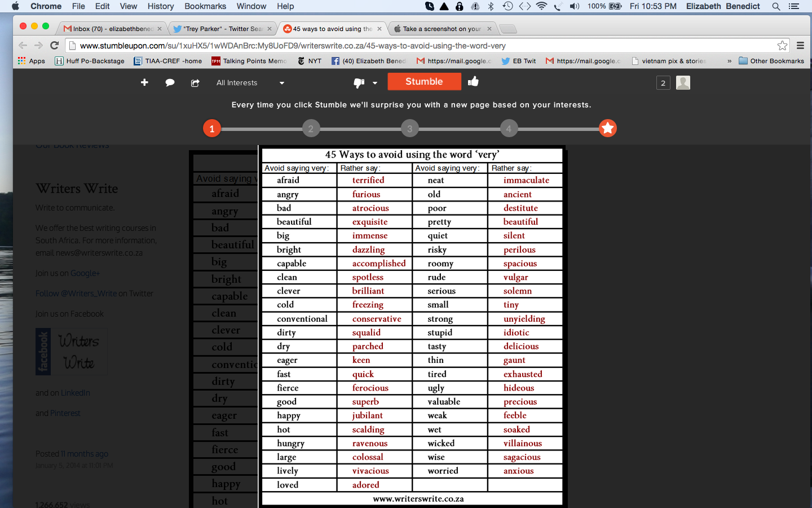Bookmark this page with star icon
812x508 pixels.
coord(782,46)
